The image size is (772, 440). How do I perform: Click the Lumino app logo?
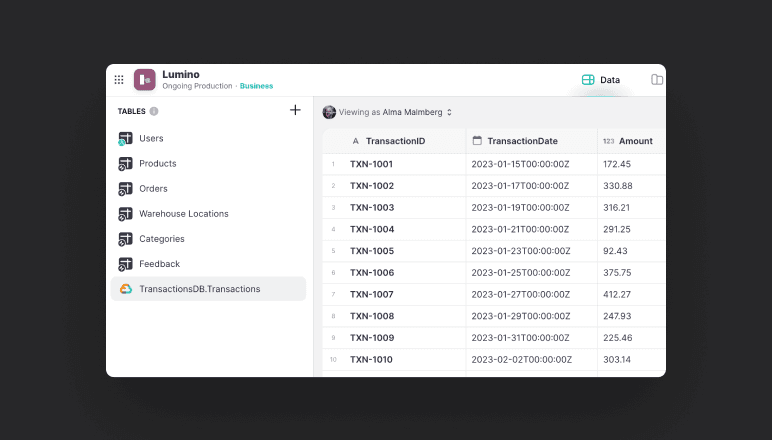point(145,80)
